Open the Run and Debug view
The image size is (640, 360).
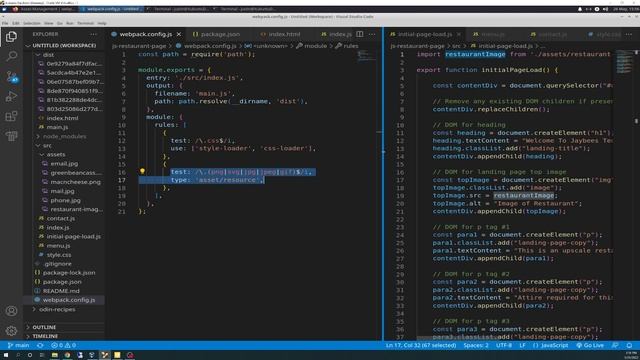tap(11, 96)
